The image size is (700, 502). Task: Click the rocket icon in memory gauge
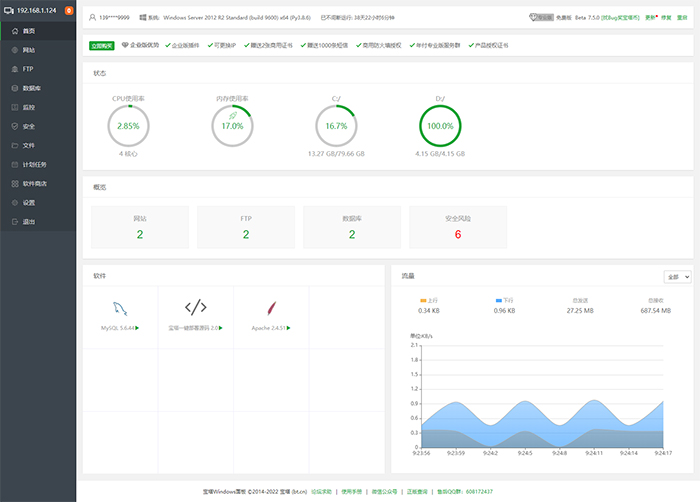[232, 116]
